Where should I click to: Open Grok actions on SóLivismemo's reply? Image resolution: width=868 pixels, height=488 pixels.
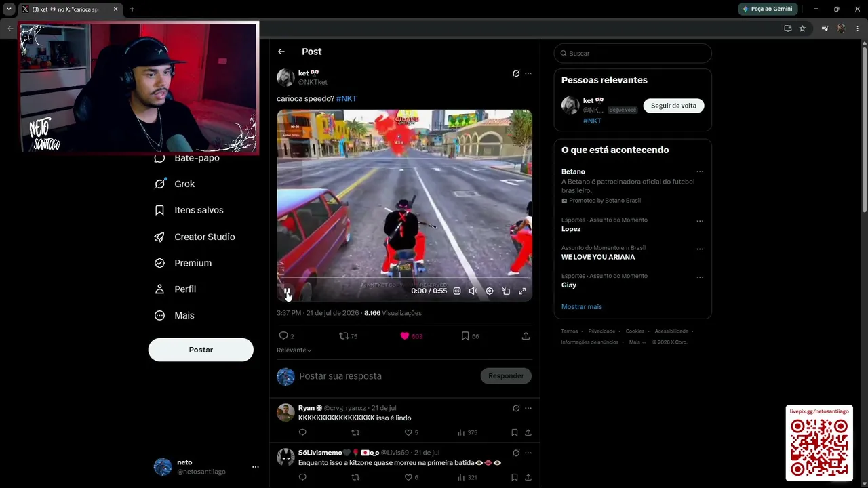click(x=516, y=453)
